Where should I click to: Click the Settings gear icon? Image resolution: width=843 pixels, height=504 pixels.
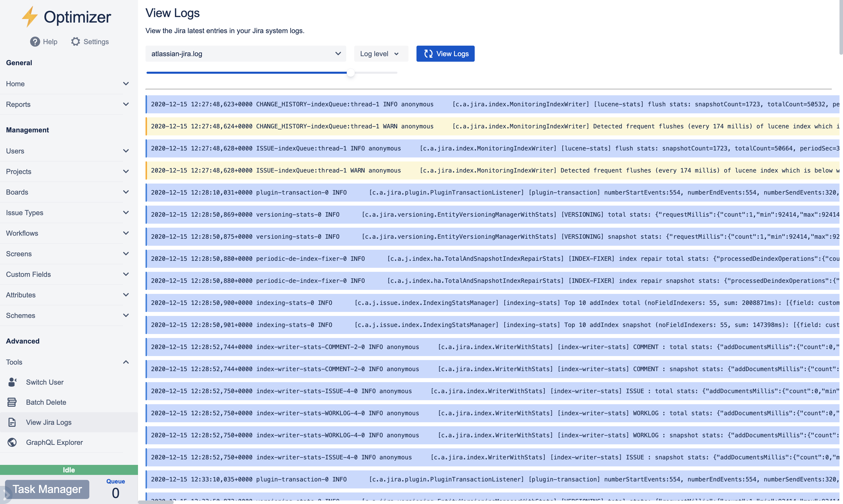[x=76, y=41]
